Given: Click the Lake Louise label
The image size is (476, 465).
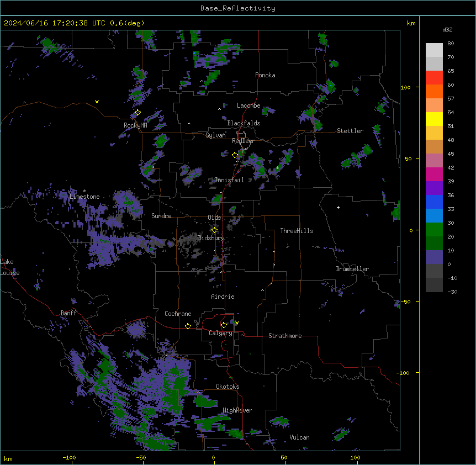Looking at the screenshot, I should tap(9, 267).
